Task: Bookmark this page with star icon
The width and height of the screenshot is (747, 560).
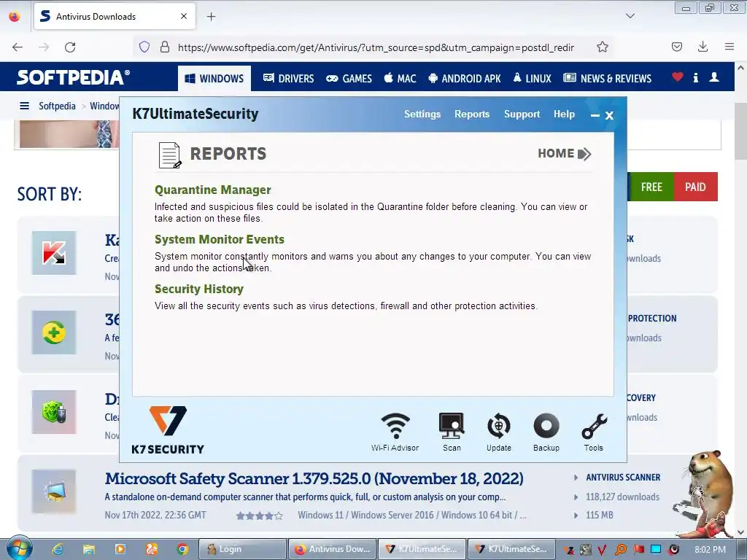Action: [602, 47]
